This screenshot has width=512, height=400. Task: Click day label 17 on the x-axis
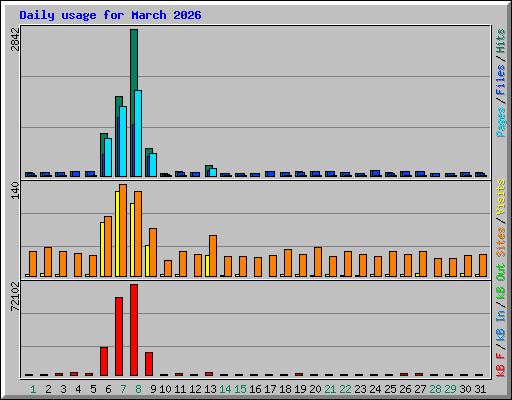(x=270, y=389)
